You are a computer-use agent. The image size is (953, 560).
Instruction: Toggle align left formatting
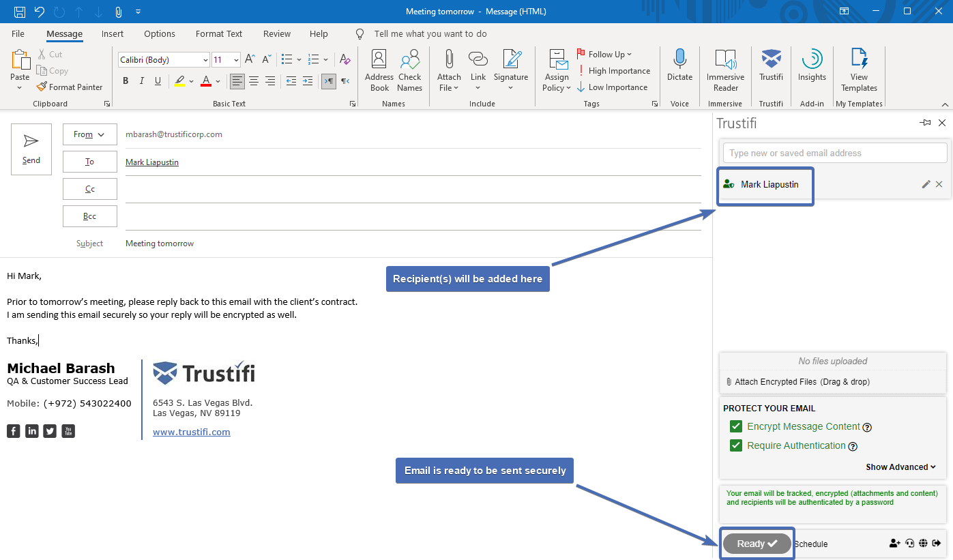[x=237, y=81]
